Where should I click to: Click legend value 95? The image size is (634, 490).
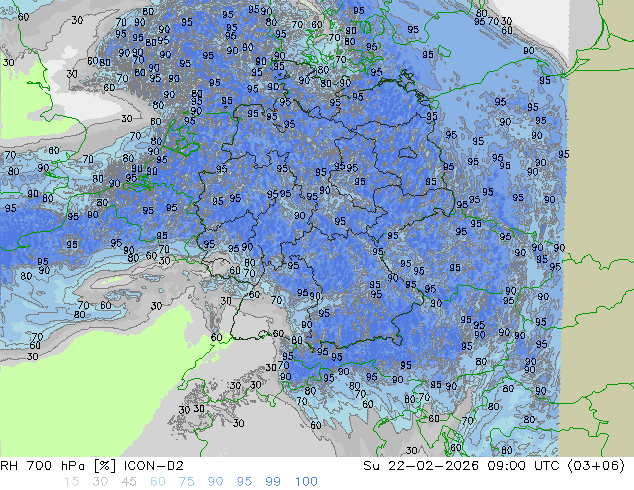(244, 482)
